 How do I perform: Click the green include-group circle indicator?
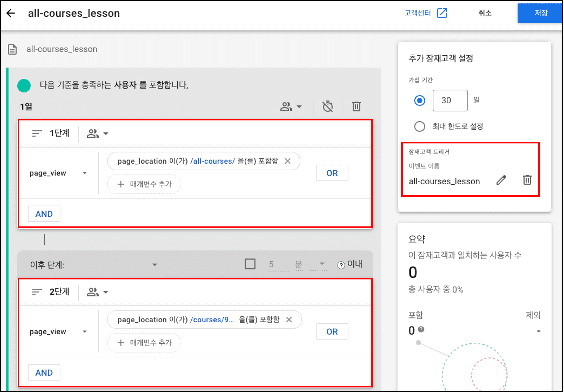(24, 86)
